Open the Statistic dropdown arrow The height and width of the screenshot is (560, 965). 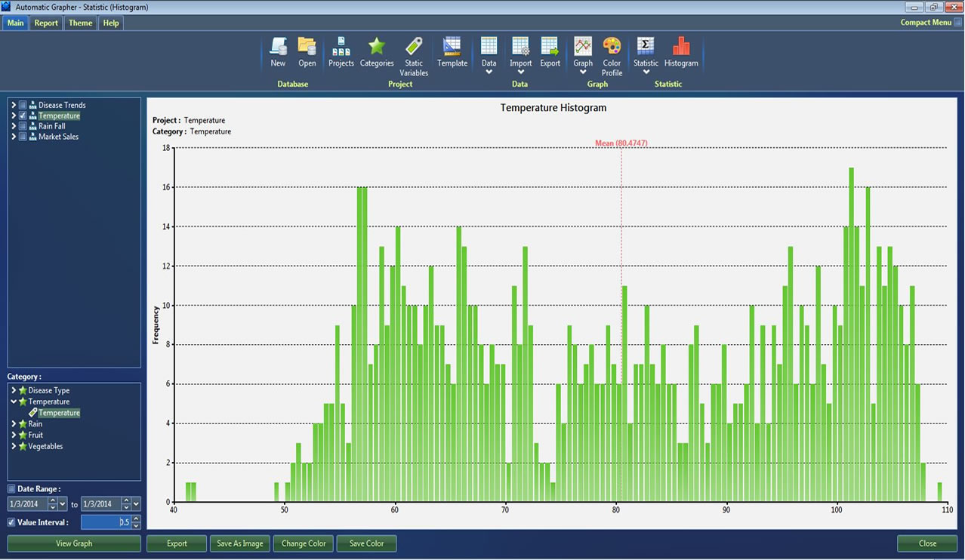pos(646,72)
